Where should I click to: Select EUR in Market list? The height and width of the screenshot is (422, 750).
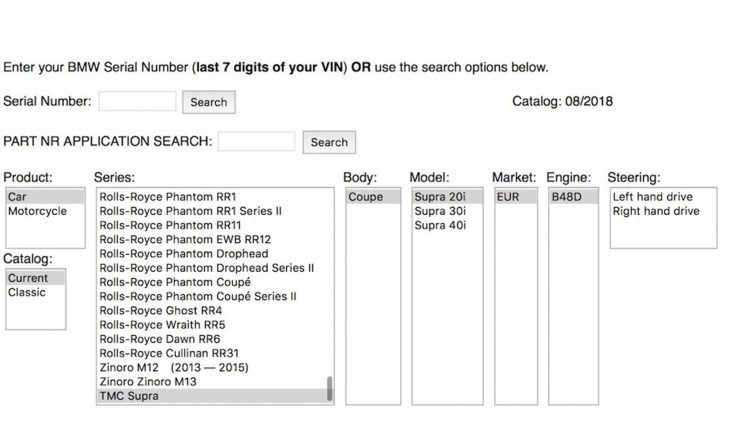(516, 197)
